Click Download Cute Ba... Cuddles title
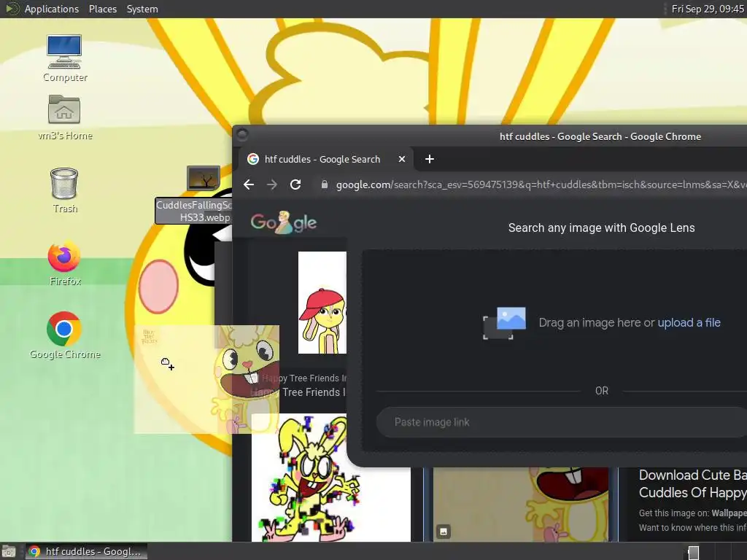Screen dimensions: 747x560 pyautogui.click(x=693, y=484)
